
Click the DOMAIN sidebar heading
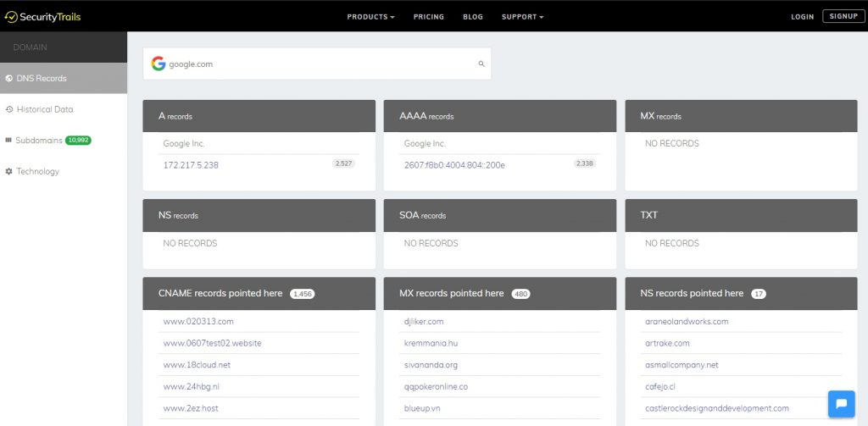pos(30,47)
